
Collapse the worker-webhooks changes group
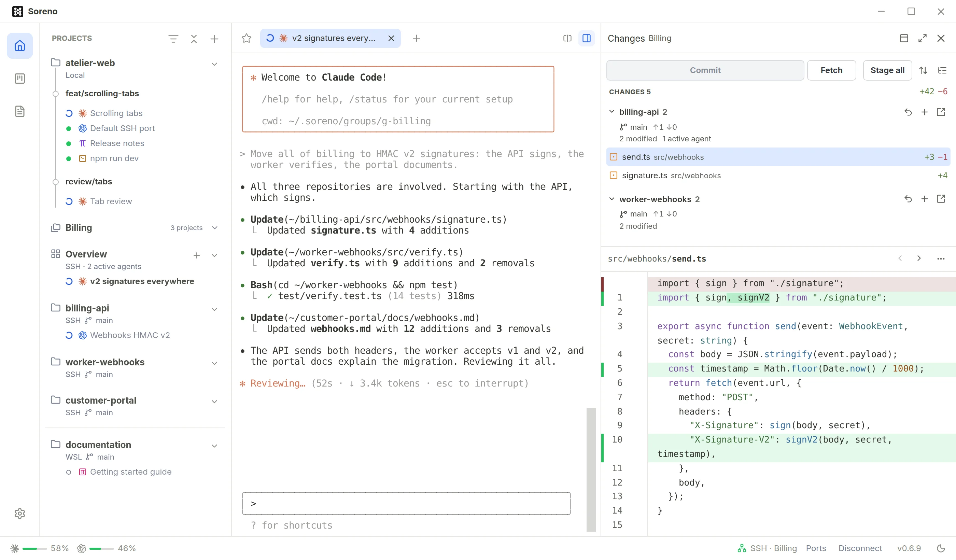tap(611, 199)
